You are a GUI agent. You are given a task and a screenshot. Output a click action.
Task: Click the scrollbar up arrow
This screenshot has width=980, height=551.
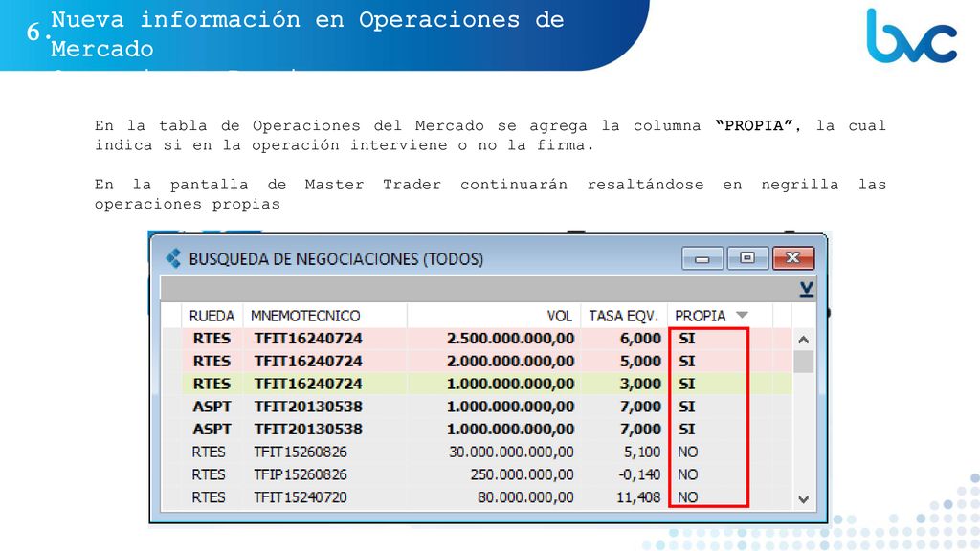(804, 340)
